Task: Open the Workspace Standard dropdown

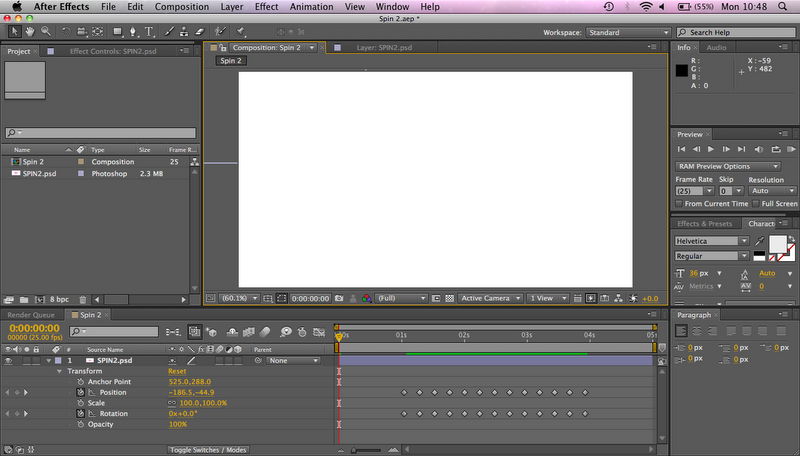Action: tap(628, 32)
